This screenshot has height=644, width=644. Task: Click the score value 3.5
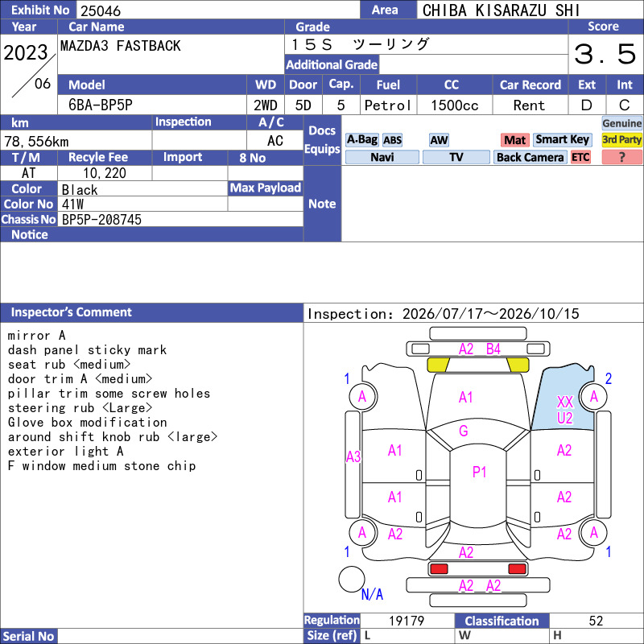click(x=605, y=54)
